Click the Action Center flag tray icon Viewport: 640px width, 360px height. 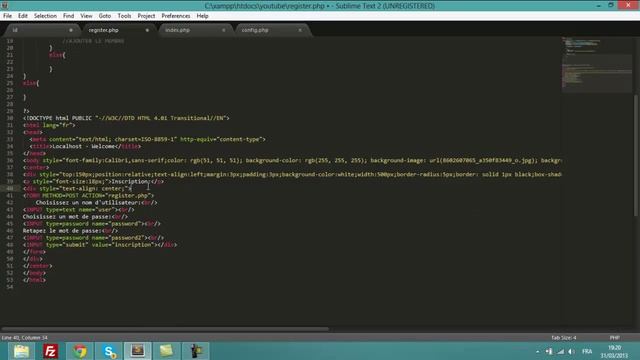pos(549,351)
